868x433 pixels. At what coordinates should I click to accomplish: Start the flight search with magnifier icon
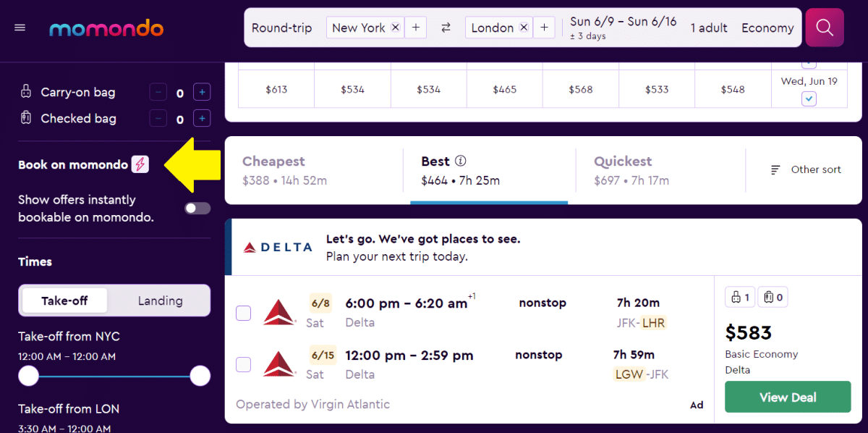(x=824, y=28)
